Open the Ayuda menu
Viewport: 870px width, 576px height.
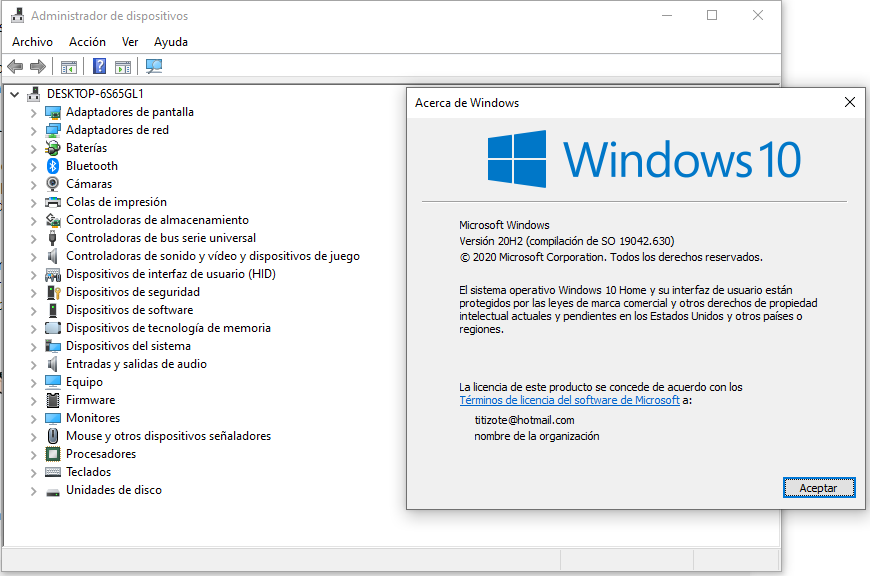(x=171, y=42)
